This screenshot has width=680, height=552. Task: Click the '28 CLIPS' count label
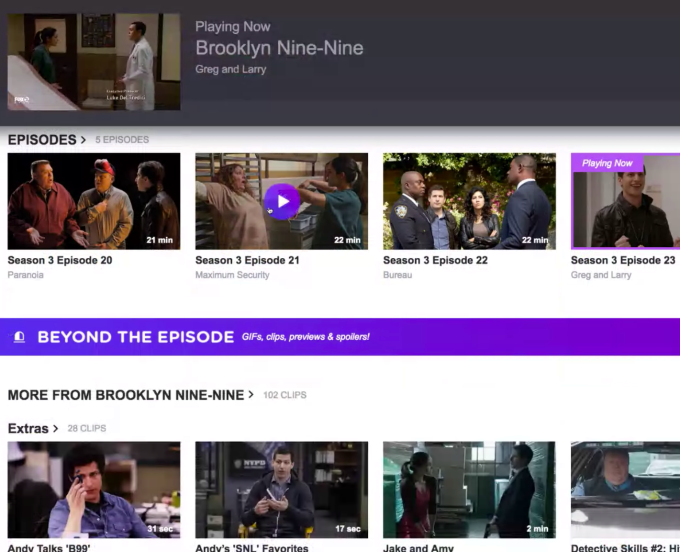tap(87, 428)
